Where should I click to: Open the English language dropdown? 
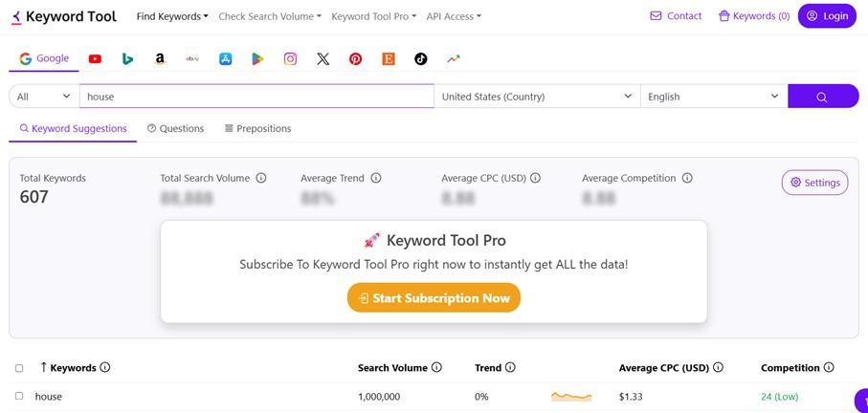click(713, 97)
